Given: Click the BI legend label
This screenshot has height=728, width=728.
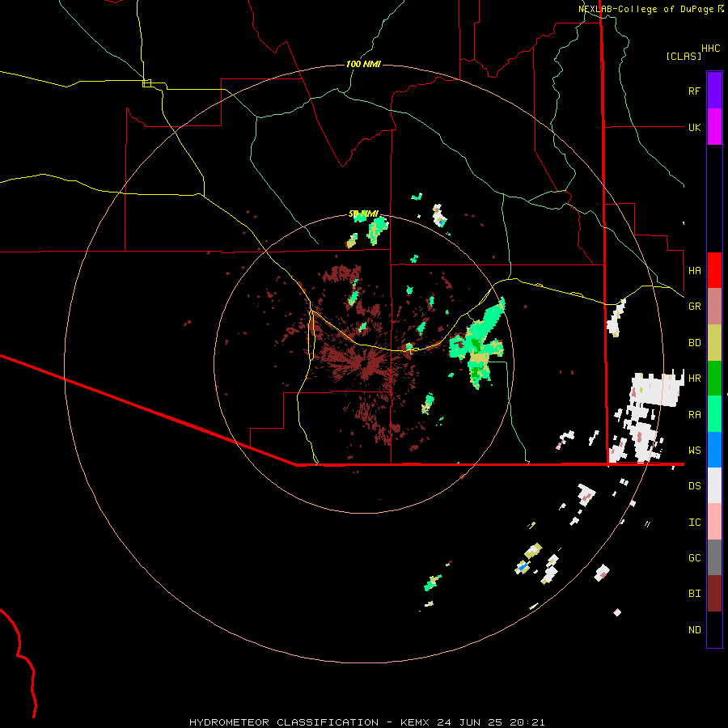Looking at the screenshot, I should [x=694, y=594].
